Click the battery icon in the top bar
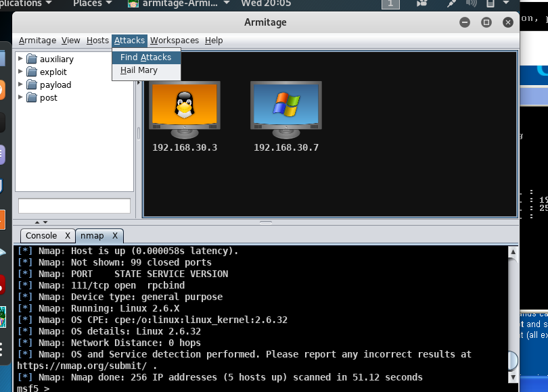The image size is (548, 392). [490, 3]
